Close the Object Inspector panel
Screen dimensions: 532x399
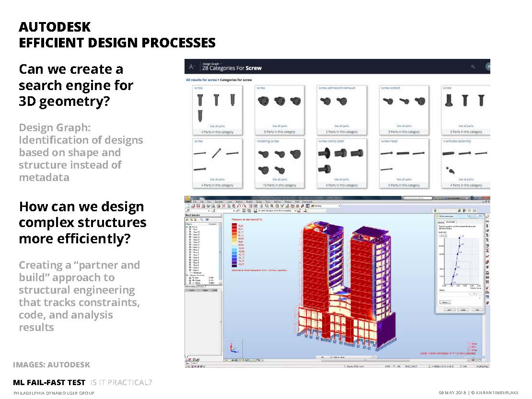221,215
